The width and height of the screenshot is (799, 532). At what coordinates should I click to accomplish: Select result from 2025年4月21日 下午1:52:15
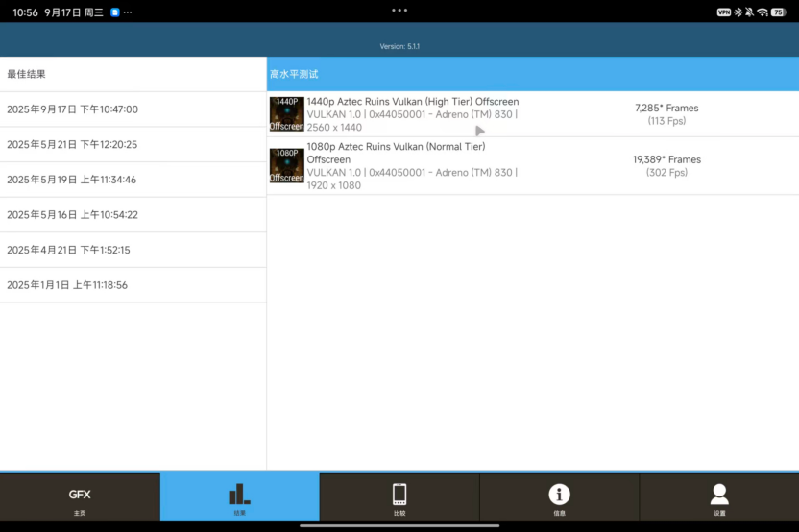[133, 250]
